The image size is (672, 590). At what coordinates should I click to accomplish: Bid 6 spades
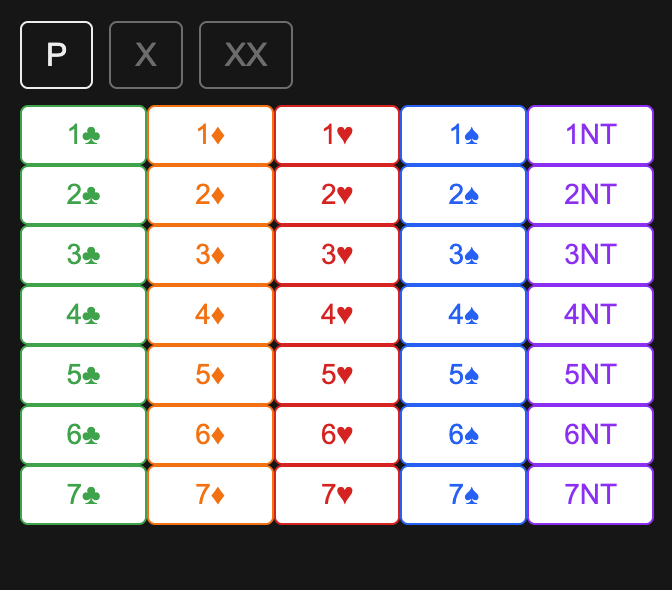463,435
